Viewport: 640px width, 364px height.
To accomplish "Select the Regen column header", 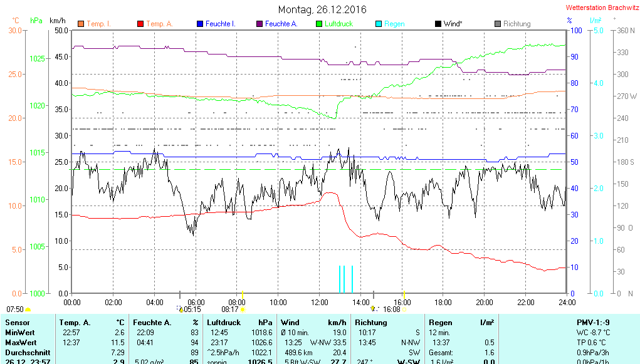I will (441, 322).
